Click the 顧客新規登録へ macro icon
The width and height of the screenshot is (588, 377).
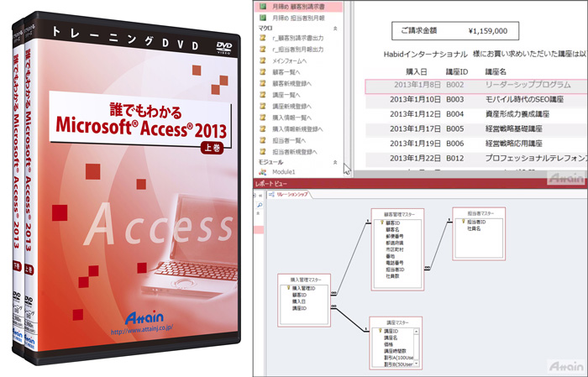263,83
